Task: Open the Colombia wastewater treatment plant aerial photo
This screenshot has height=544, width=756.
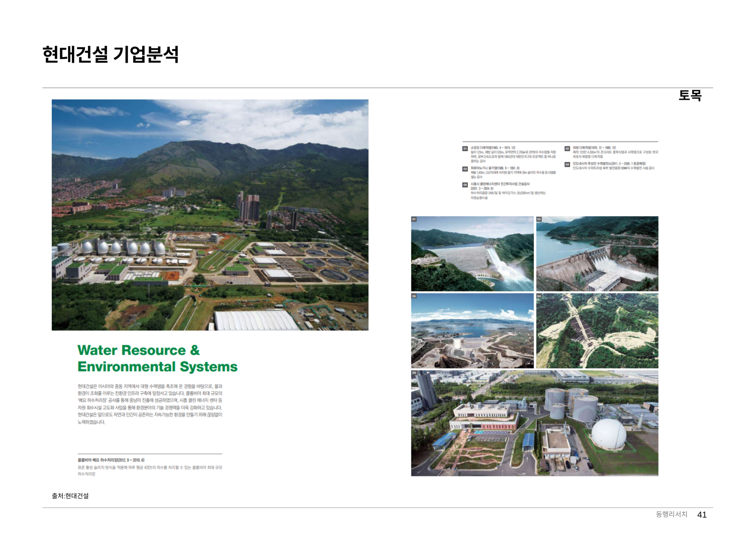Action: pos(210,215)
